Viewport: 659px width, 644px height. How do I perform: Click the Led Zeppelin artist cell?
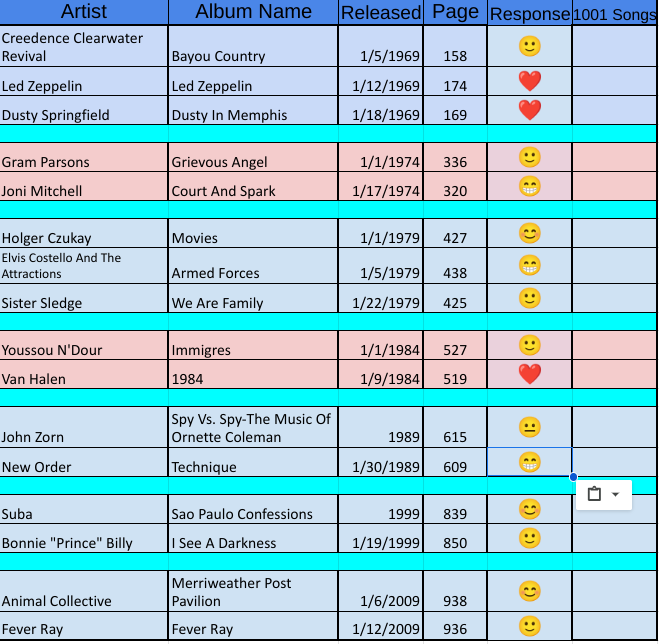(84, 81)
